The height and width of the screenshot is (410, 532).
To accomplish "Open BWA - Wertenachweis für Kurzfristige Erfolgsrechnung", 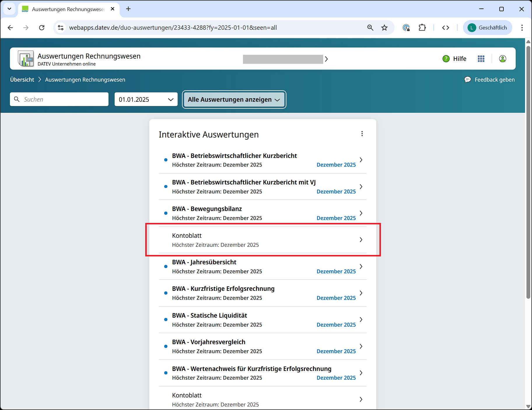I will (x=262, y=373).
